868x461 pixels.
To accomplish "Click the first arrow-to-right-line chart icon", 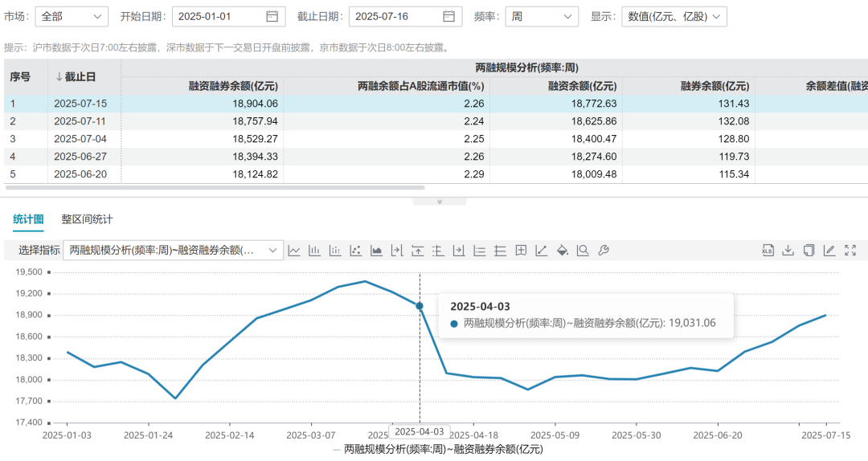I will pos(397,251).
